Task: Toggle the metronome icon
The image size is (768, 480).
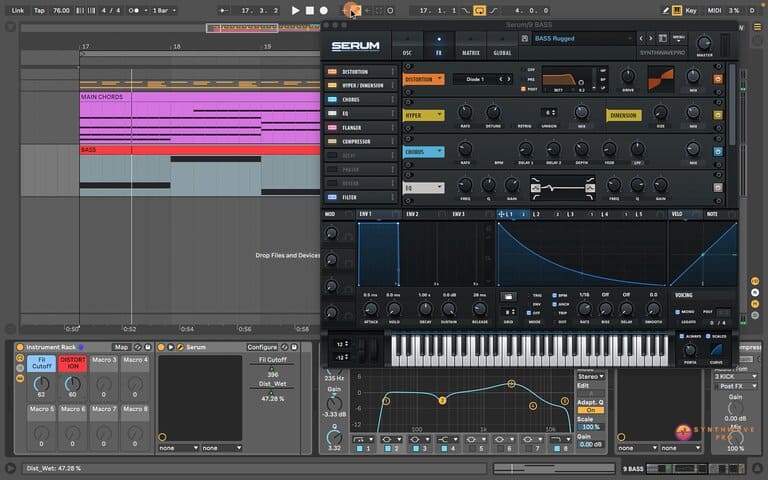Action: pyautogui.click(x=134, y=10)
